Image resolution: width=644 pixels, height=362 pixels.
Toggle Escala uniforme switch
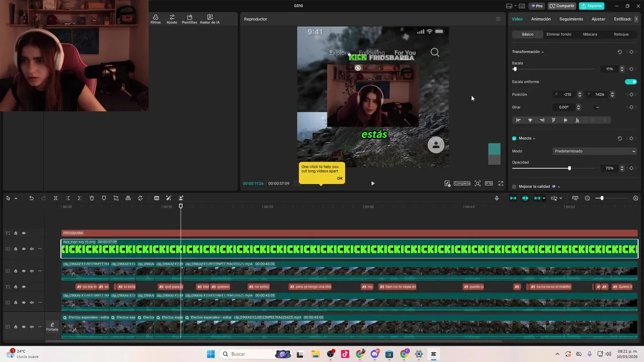[630, 81]
